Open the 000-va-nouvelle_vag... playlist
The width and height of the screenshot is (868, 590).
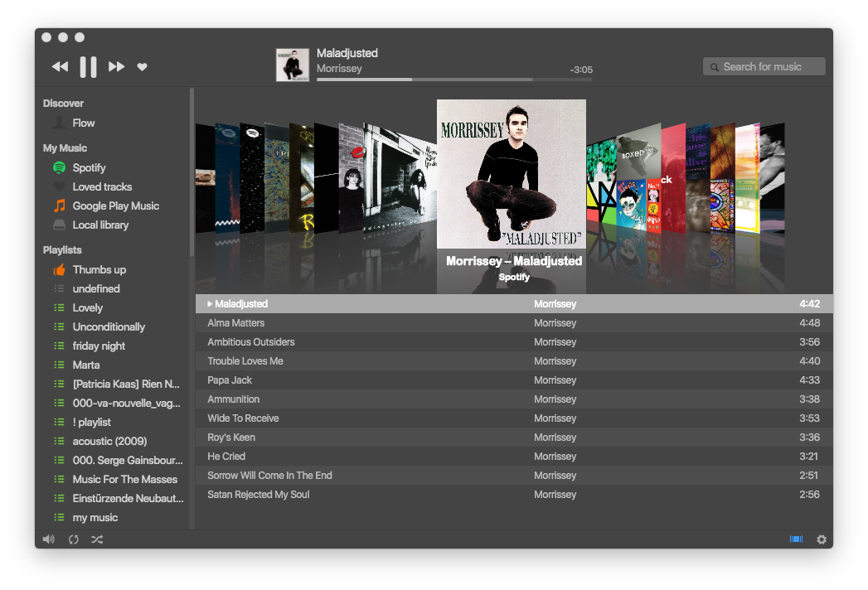[126, 403]
